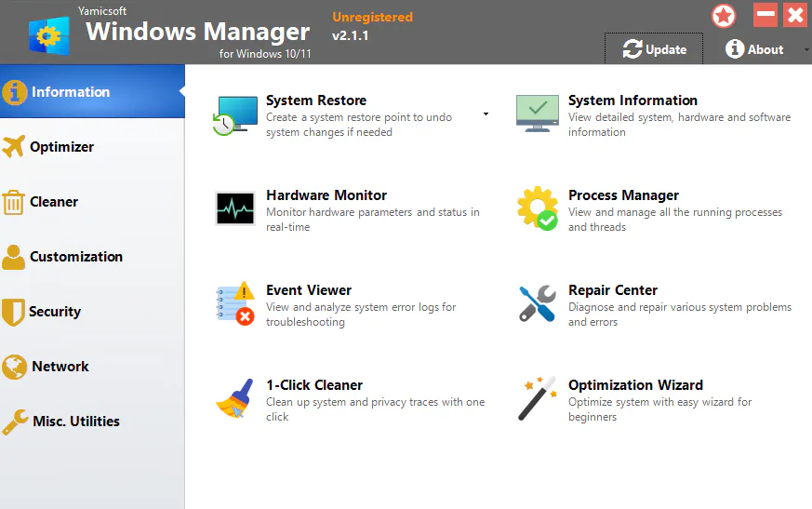
Task: Open Optimization Wizard title link
Action: [x=635, y=385]
